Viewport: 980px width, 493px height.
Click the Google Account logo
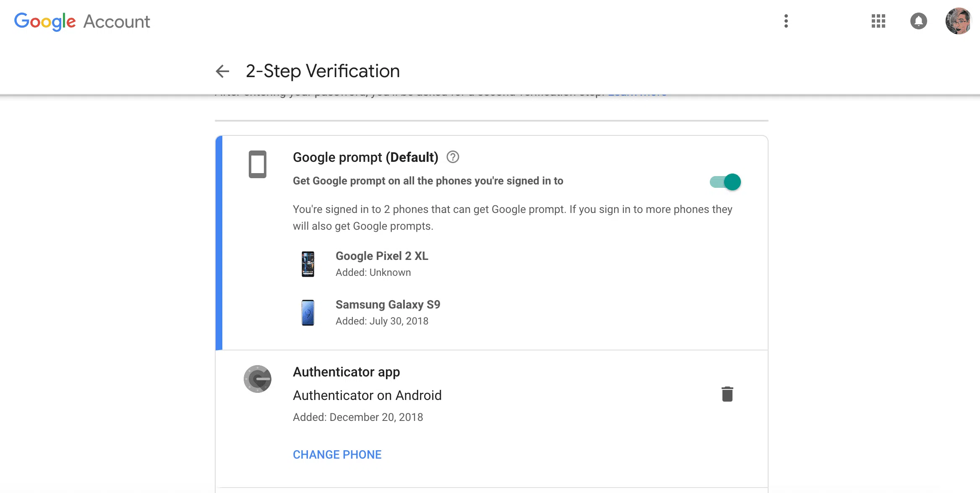(82, 21)
